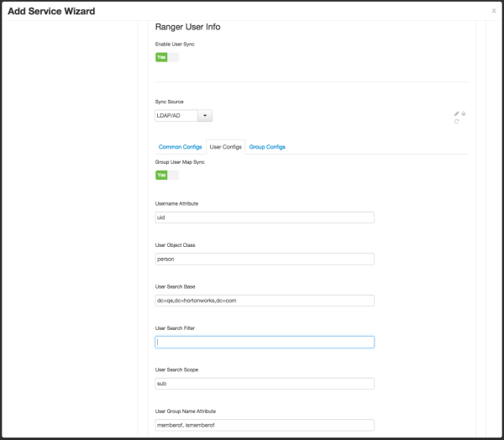Image resolution: width=504 pixels, height=440 pixels.
Task: Click the refresh/undo icon below the pencil
Action: coord(456,122)
